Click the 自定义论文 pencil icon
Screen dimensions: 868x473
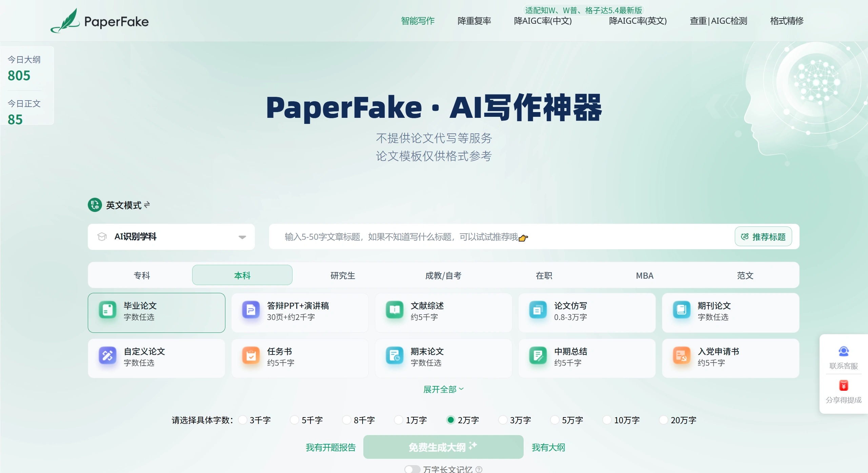point(107,355)
